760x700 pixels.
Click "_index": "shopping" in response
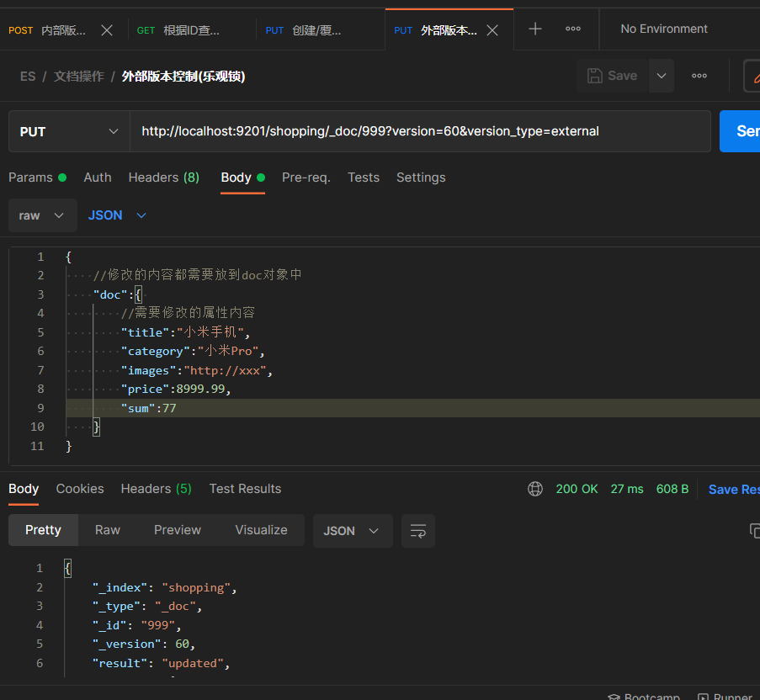pos(164,587)
